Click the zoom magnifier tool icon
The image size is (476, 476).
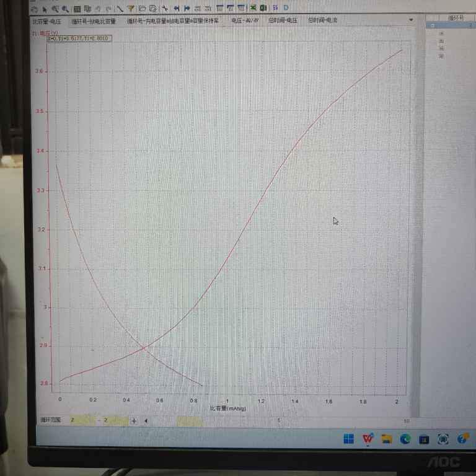click(x=55, y=9)
